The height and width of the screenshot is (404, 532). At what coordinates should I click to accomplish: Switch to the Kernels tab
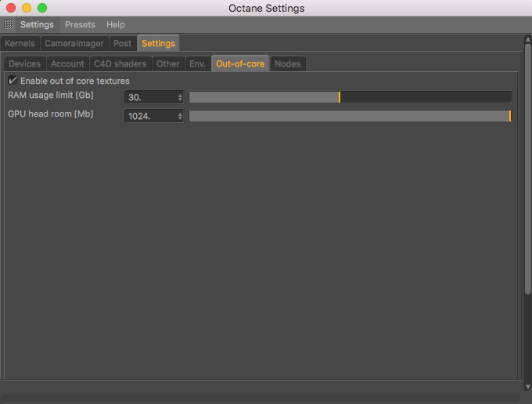20,44
